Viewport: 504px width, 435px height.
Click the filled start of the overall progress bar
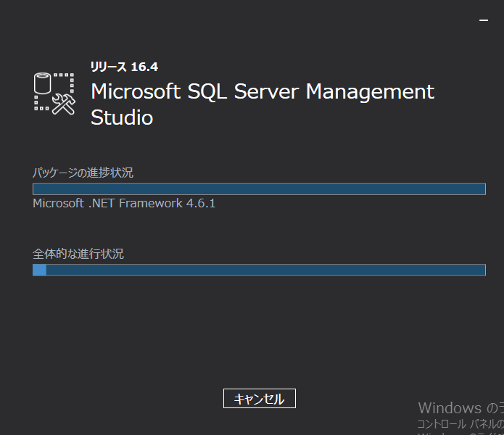(39, 270)
